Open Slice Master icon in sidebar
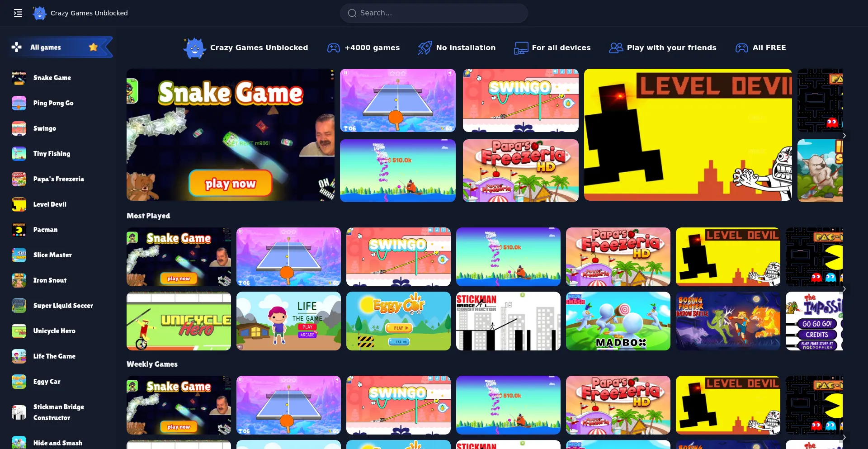 [19, 255]
